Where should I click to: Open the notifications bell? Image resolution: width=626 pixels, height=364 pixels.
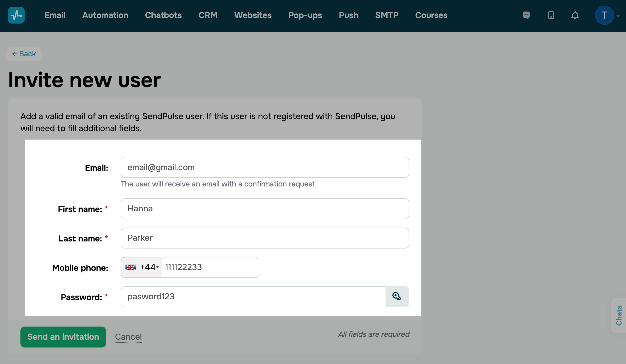point(575,15)
